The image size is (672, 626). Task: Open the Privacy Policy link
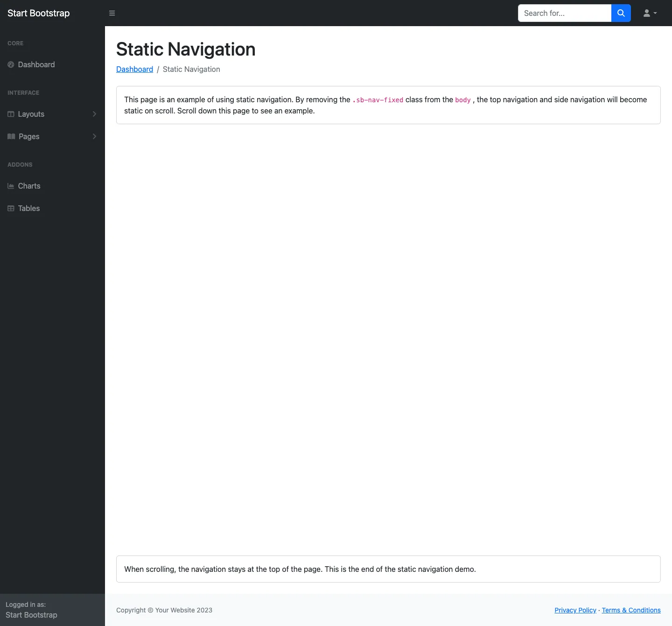pos(575,610)
